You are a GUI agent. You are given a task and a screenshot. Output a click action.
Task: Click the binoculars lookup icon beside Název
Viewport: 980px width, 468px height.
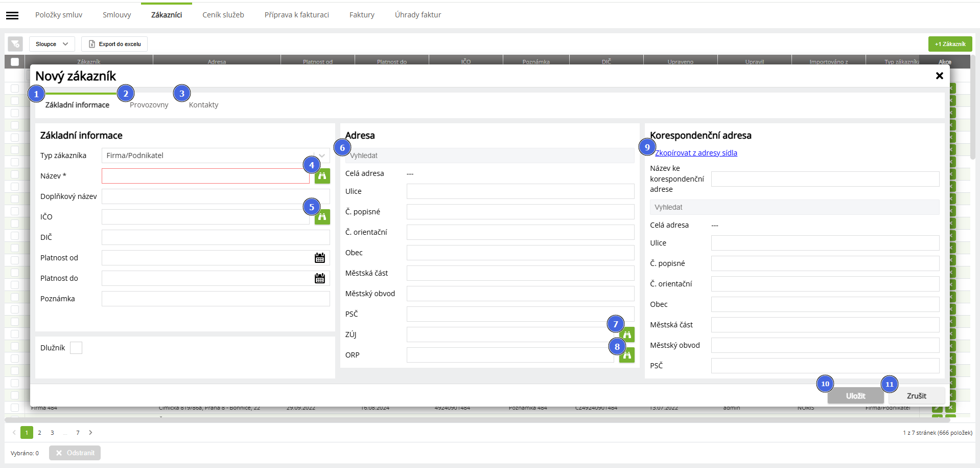tap(322, 176)
